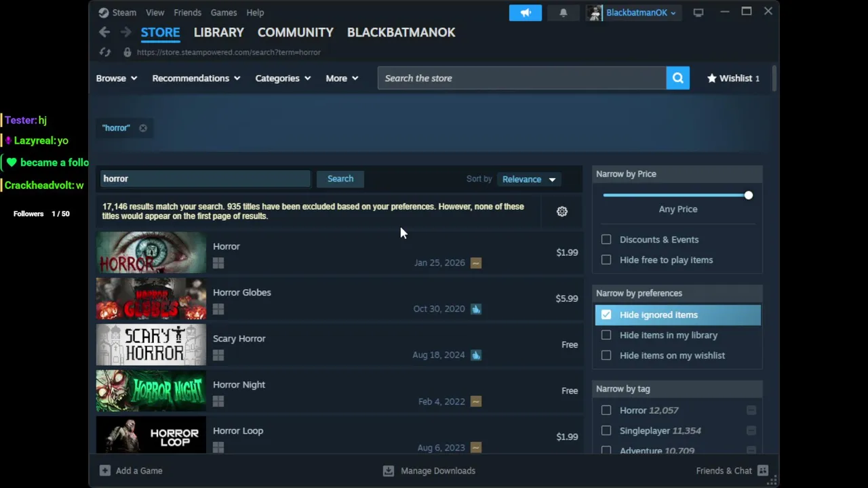This screenshot has height=488, width=868.
Task: Open the Help menu
Action: tap(255, 12)
